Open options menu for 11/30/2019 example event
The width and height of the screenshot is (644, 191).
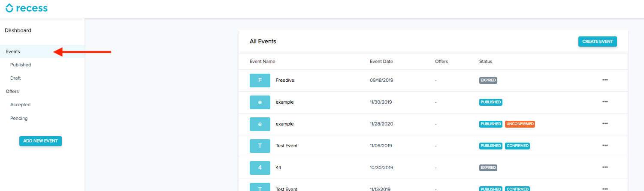click(605, 102)
